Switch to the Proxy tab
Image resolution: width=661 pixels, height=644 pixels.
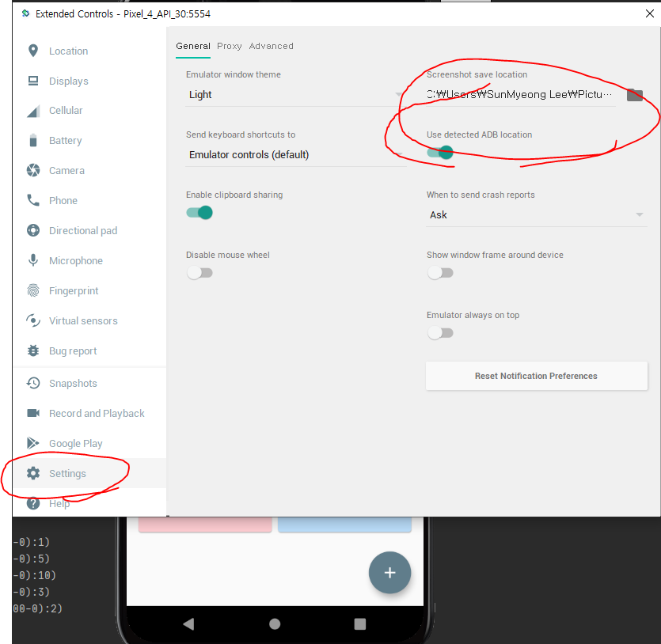pyautogui.click(x=230, y=46)
